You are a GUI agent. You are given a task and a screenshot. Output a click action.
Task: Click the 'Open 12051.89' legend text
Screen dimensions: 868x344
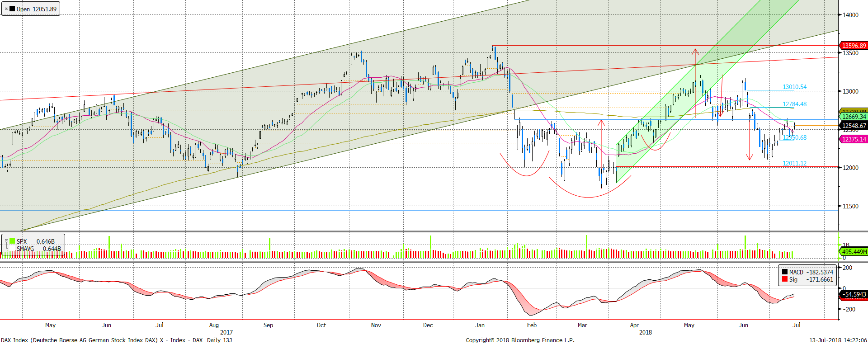(x=37, y=9)
